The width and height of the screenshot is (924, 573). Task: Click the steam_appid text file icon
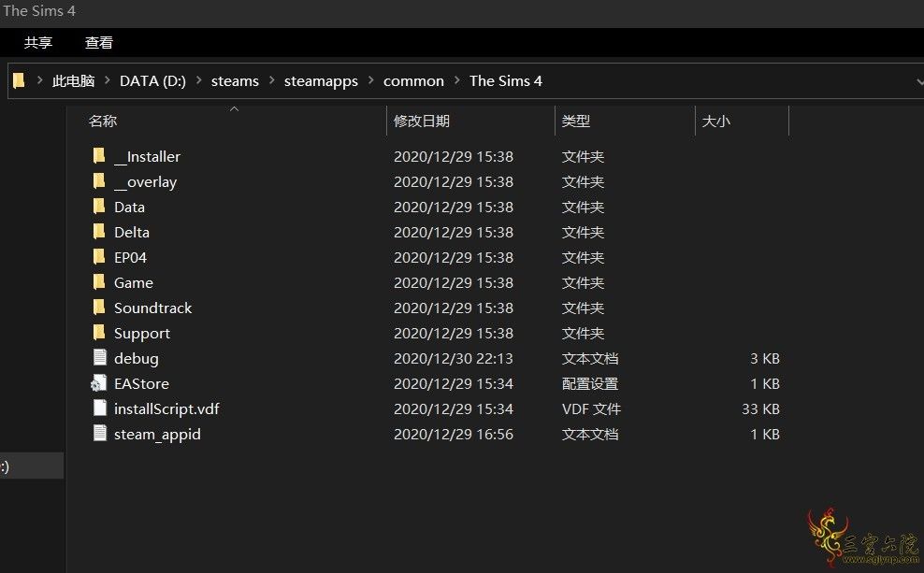(x=99, y=434)
